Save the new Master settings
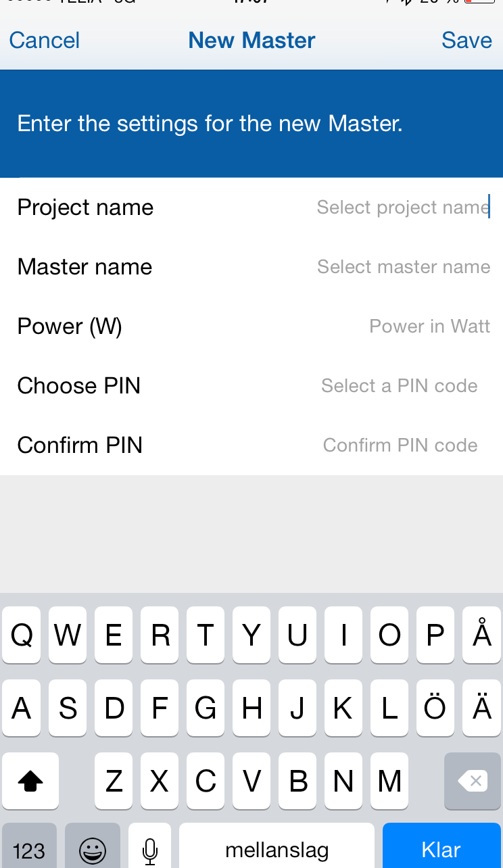 click(x=466, y=41)
